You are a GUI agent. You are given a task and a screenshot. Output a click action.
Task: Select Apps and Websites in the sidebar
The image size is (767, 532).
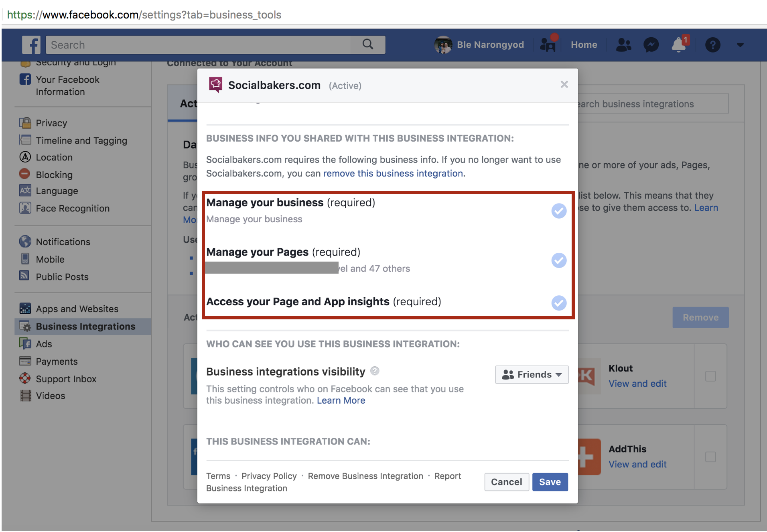tap(77, 309)
